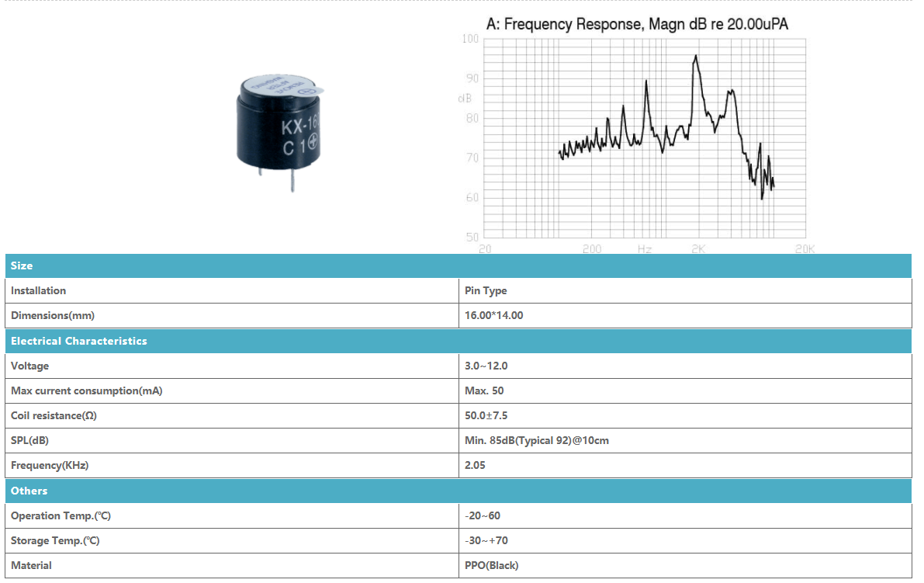The image size is (924, 583).
Task: Click the 'SPL(dB)' row label
Action: 29,440
